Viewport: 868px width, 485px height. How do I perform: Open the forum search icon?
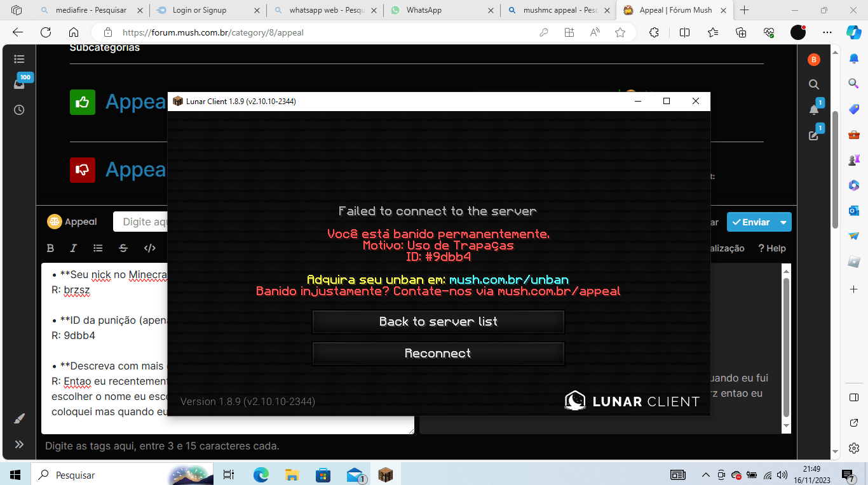click(814, 84)
